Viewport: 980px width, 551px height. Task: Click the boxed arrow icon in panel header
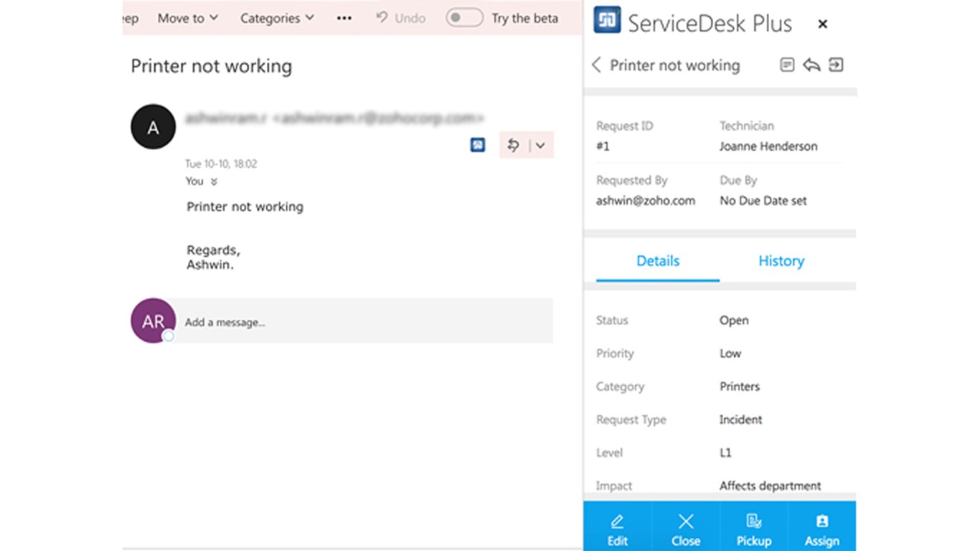click(x=836, y=65)
